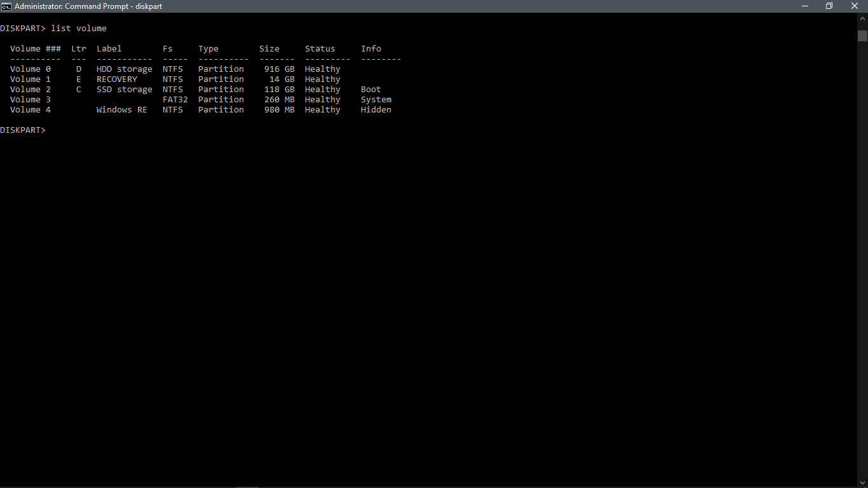
Task: Click the 'Size' column header
Action: (x=269, y=49)
